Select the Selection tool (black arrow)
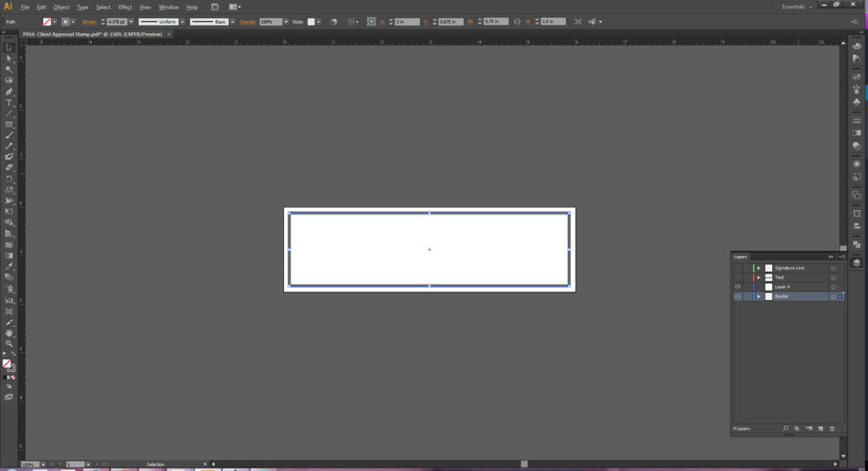 [x=8, y=47]
